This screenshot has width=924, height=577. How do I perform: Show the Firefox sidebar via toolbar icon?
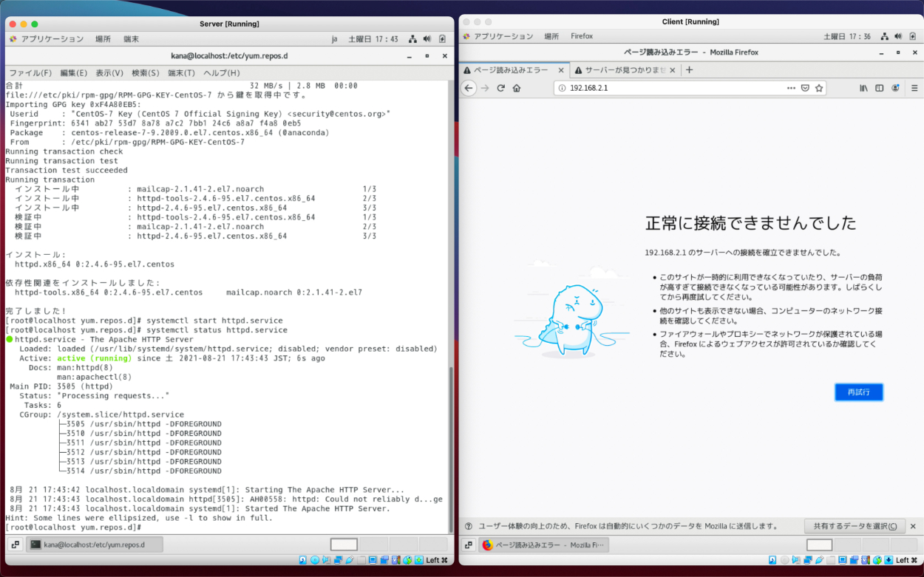click(880, 88)
